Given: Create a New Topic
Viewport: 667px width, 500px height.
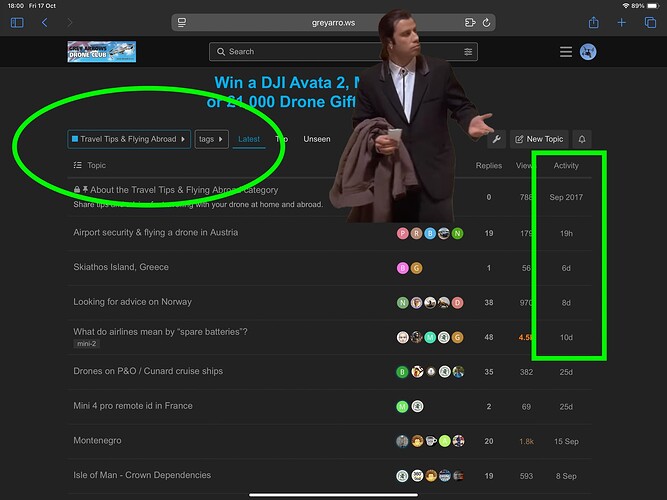Looking at the screenshot, I should (539, 139).
